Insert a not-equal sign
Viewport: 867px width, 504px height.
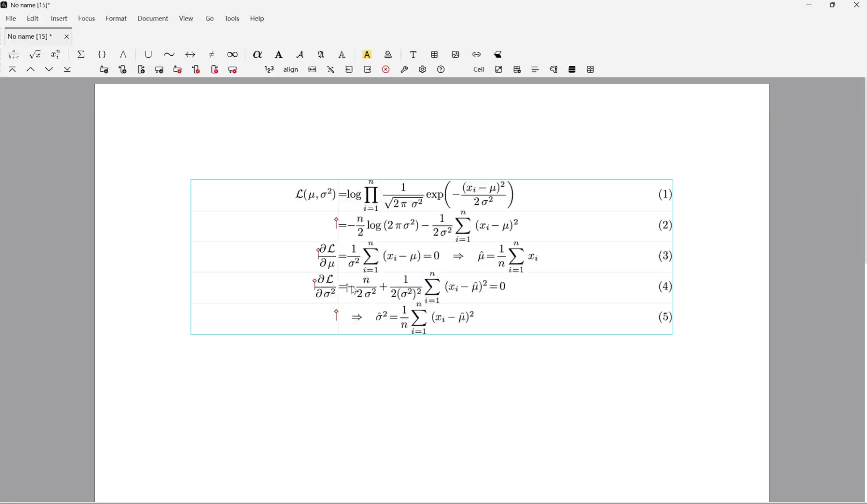[212, 55]
